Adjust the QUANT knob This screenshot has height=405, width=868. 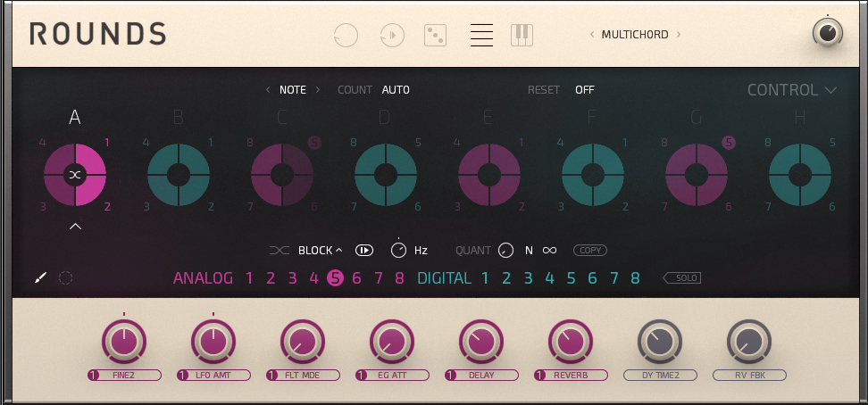pos(505,251)
